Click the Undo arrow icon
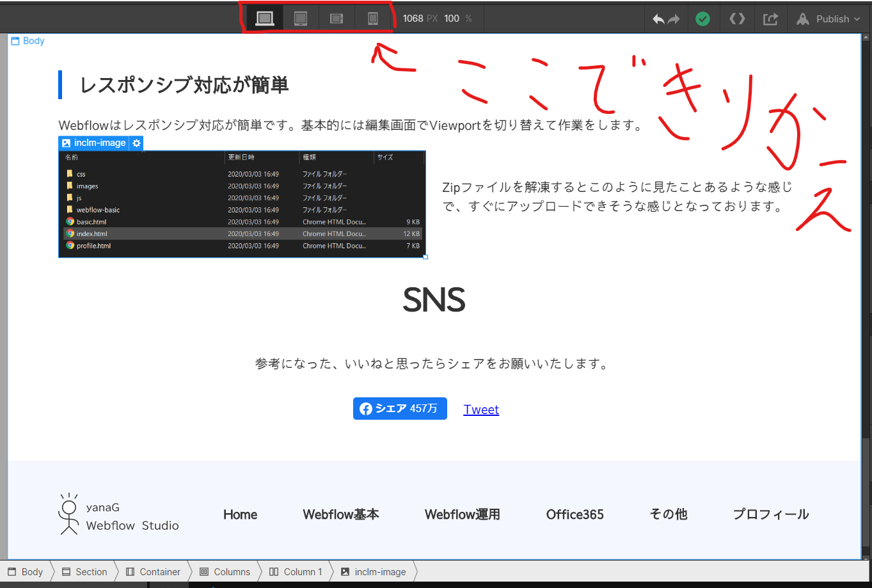This screenshot has width=872, height=588. 658,19
